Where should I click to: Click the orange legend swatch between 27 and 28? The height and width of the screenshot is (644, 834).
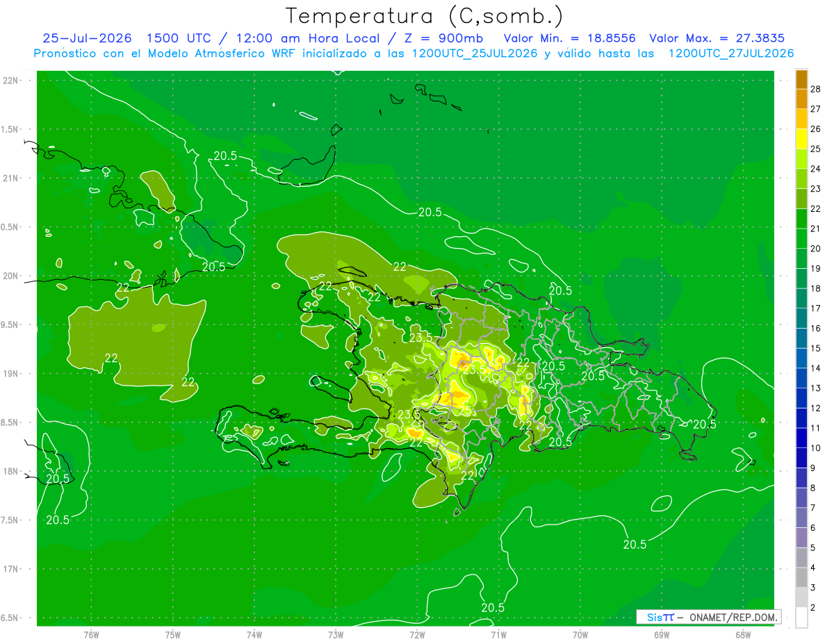coord(801,99)
